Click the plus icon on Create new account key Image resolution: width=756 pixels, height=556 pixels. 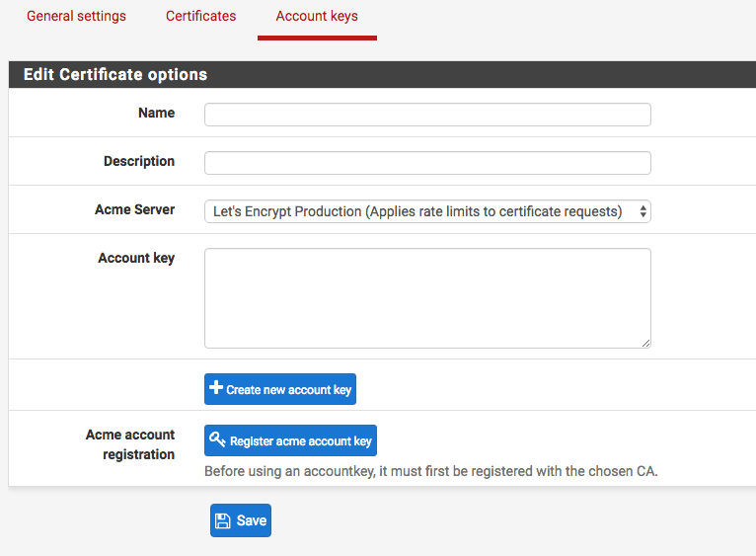(216, 389)
